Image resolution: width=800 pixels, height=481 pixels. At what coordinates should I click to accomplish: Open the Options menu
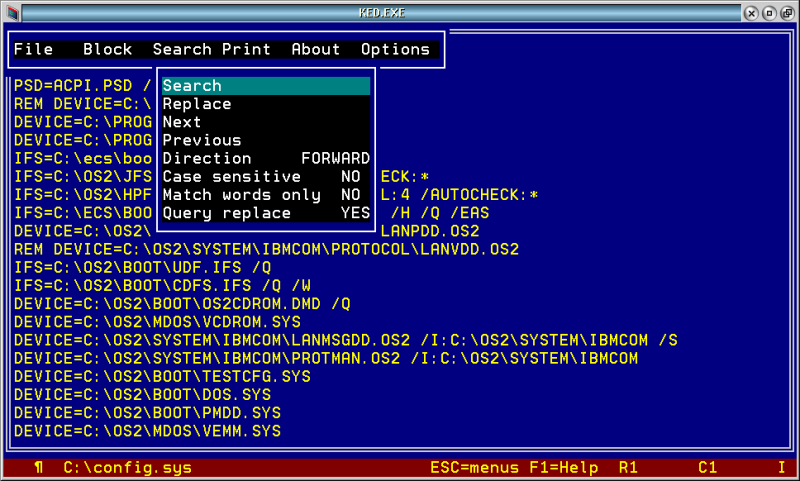point(395,49)
